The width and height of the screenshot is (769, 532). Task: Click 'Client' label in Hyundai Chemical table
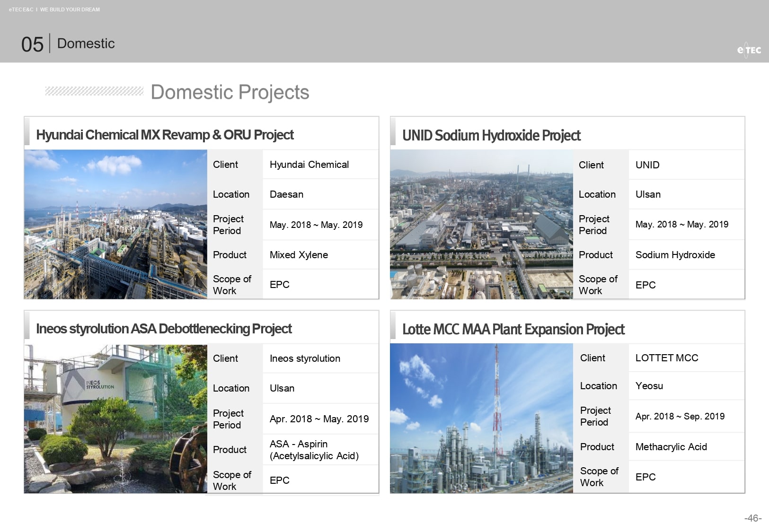tap(225, 165)
